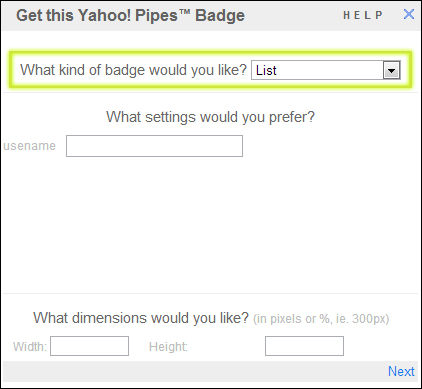Expand the badge type dropdown arrow
422x389 pixels.
tap(391, 70)
